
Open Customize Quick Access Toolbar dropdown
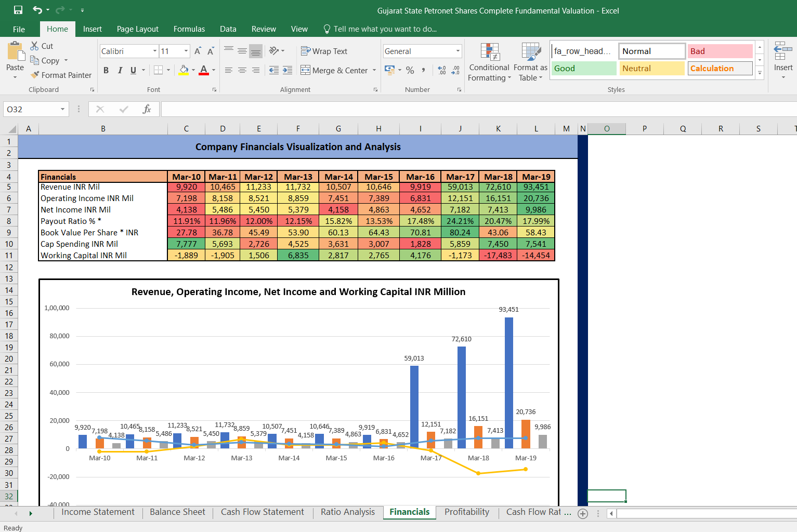point(82,10)
